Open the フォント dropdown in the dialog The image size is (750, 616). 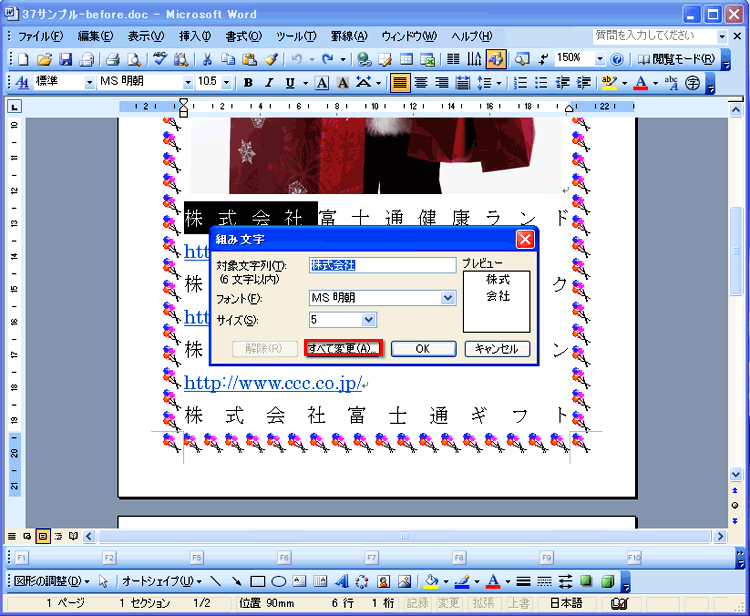[x=447, y=297]
